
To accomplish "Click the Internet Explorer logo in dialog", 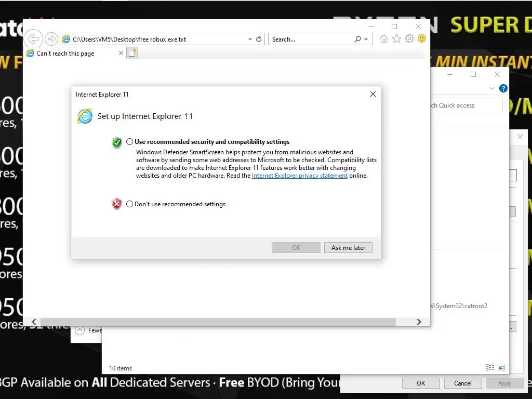I will click(85, 116).
